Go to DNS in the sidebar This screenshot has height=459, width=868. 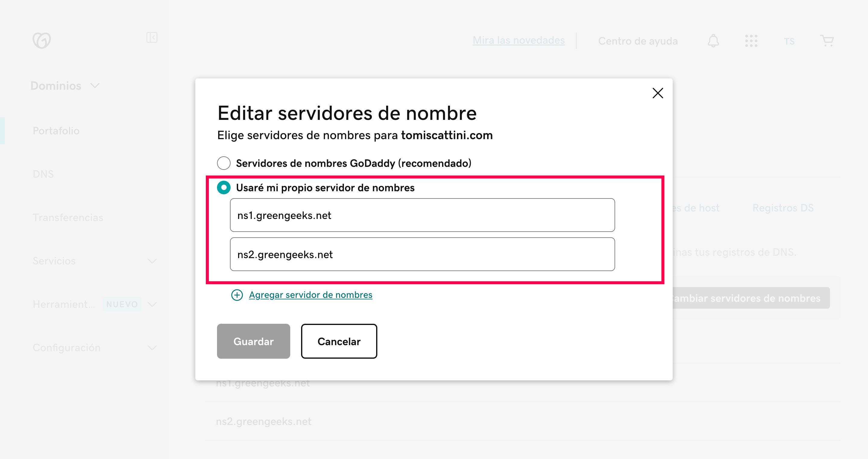43,174
